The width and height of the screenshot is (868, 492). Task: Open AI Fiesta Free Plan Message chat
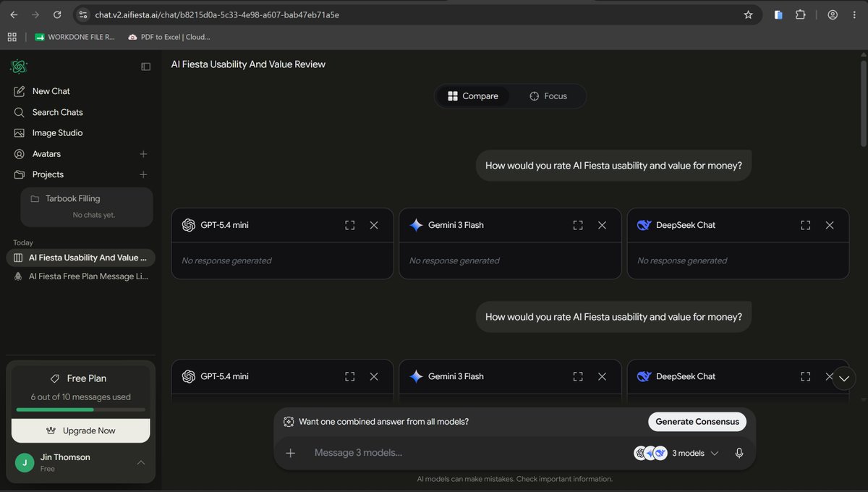click(80, 276)
